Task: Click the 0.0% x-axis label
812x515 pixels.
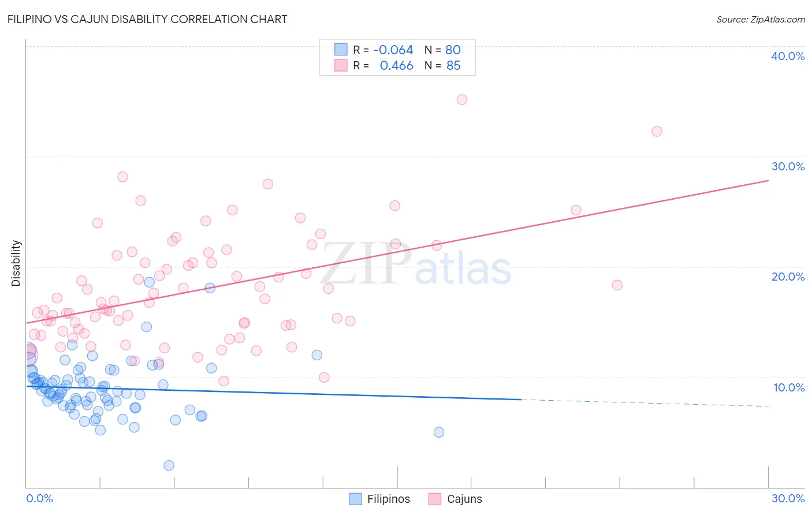Action: (x=39, y=498)
